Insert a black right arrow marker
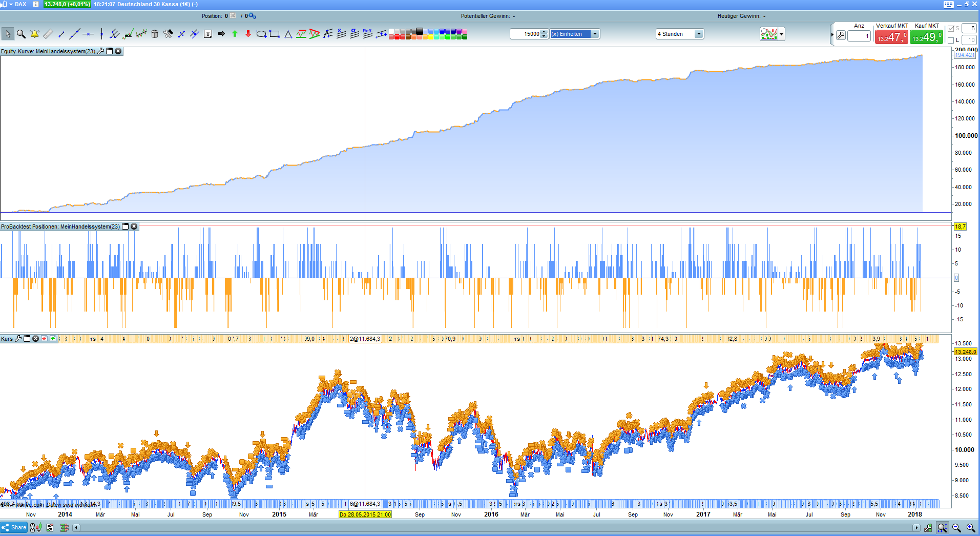980x536 pixels. [221, 34]
